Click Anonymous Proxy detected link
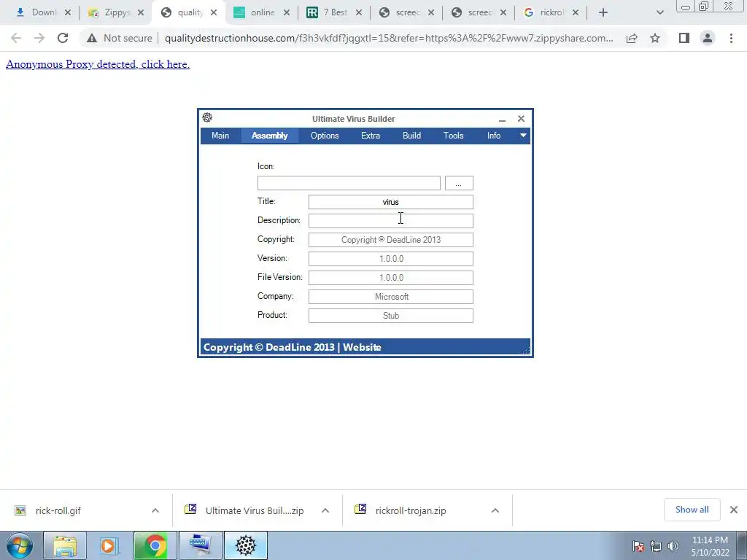 (x=98, y=64)
